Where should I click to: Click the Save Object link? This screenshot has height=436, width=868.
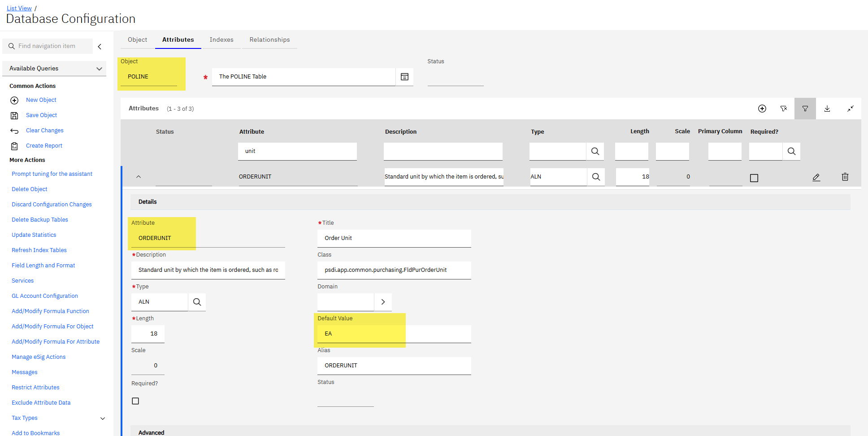pyautogui.click(x=41, y=115)
